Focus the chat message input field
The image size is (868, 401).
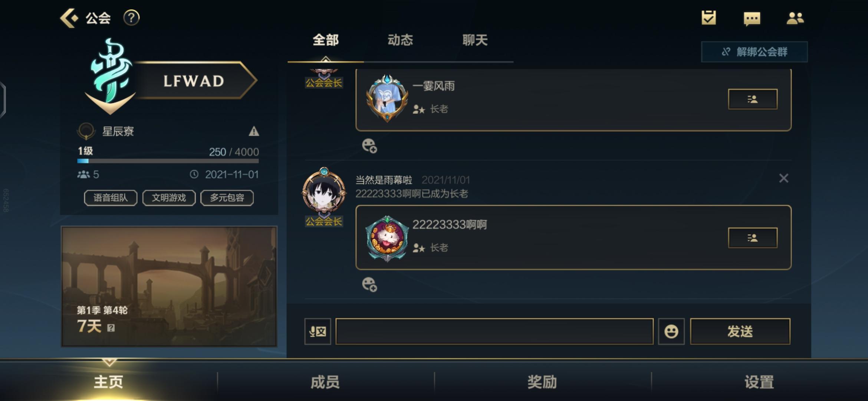tap(494, 331)
